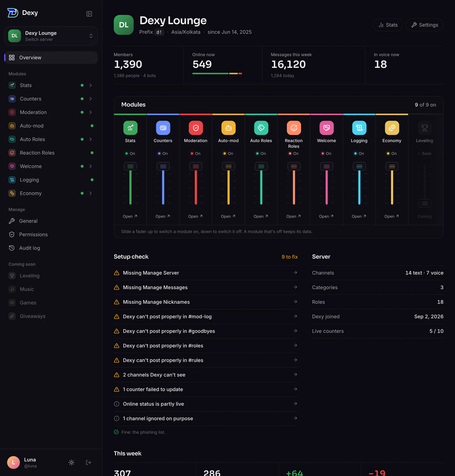Click the Welcome handshake tile icon

[x=326, y=128]
